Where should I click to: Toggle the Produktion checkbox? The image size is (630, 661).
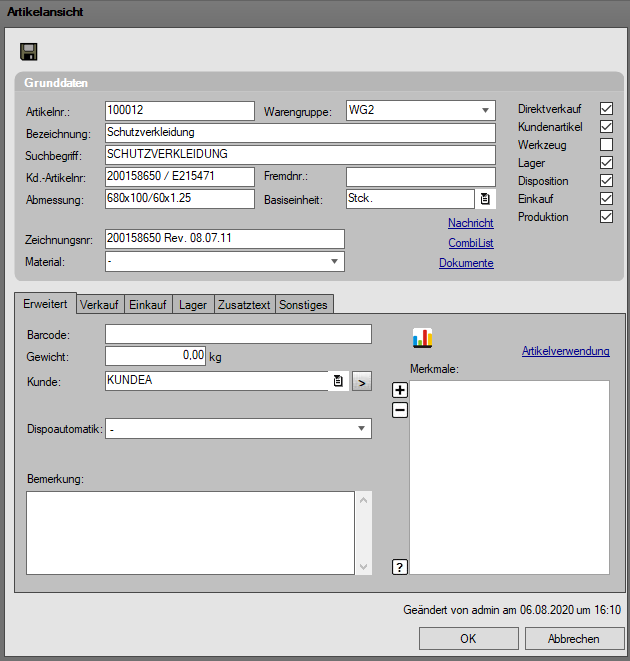(x=605, y=217)
